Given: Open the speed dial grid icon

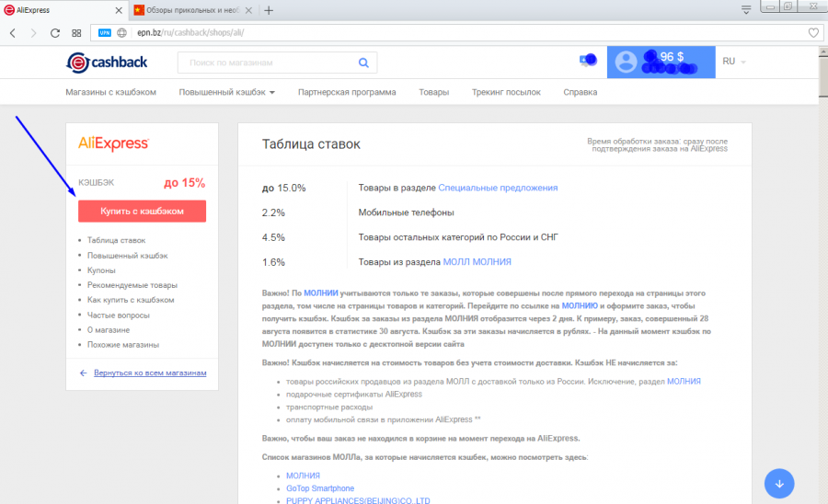Looking at the screenshot, I should tap(76, 33).
